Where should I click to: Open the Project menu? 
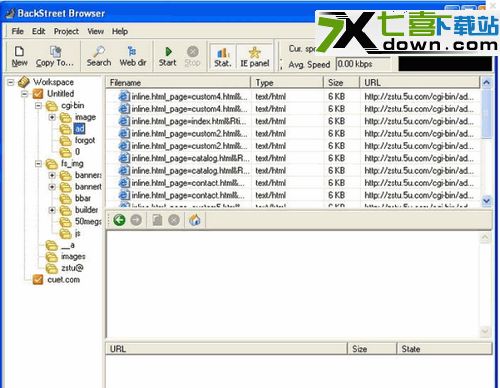pyautogui.click(x=66, y=31)
